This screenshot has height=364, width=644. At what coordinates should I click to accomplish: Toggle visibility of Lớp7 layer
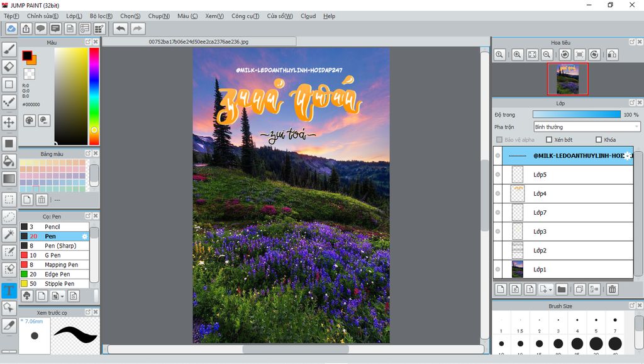tap(498, 212)
